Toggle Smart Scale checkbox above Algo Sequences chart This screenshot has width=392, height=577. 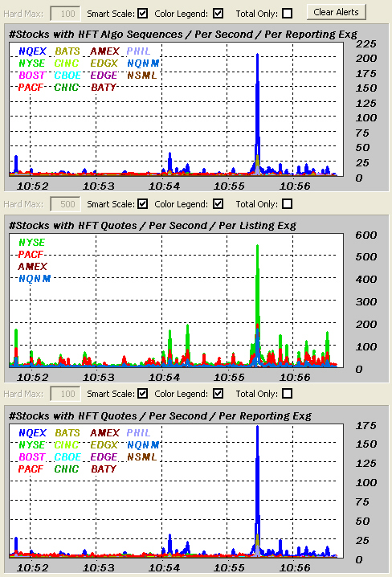tap(143, 14)
